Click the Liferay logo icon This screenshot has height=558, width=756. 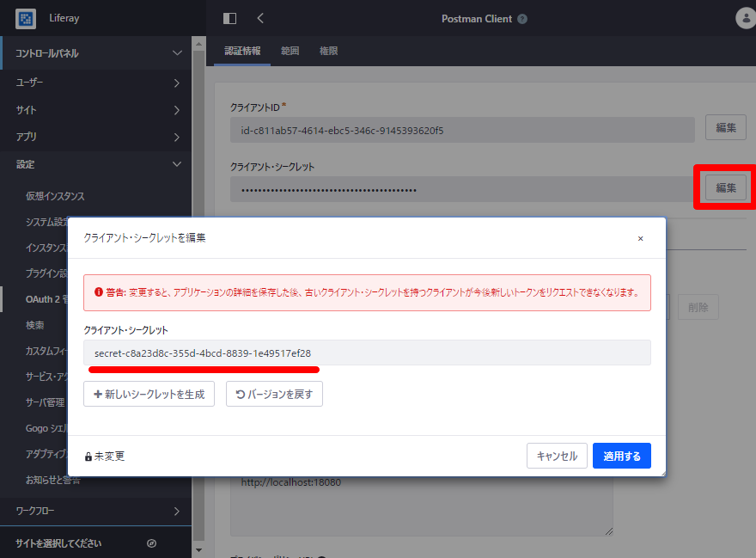coord(26,19)
